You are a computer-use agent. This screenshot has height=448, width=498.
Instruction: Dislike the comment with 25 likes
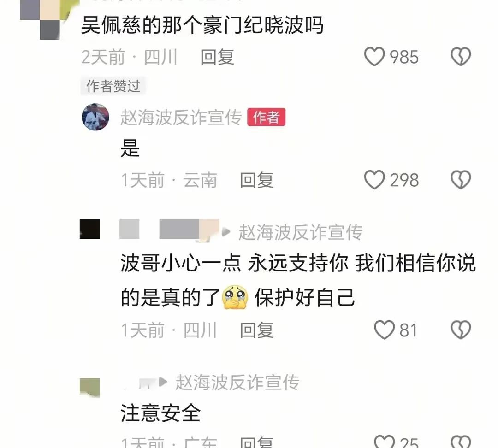(461, 442)
